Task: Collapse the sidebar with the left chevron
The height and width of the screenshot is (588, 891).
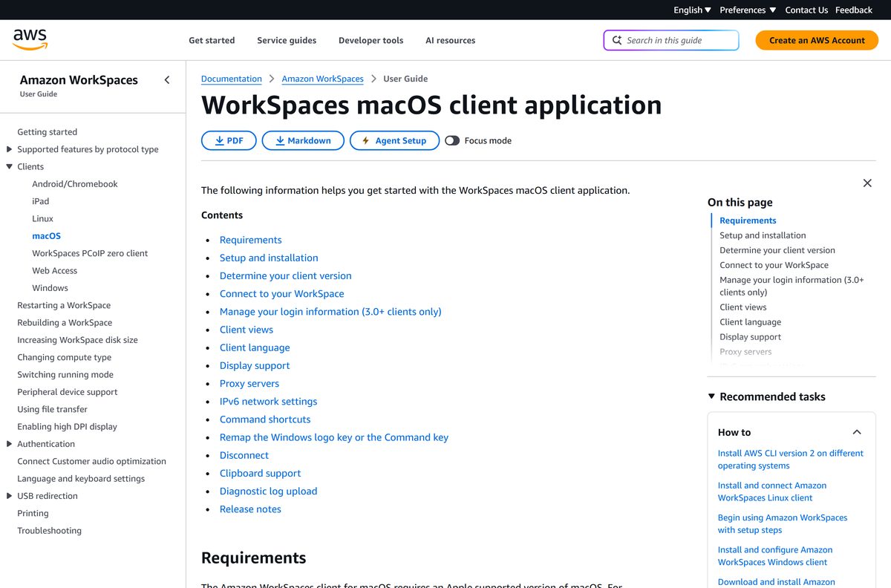Action: tap(167, 80)
